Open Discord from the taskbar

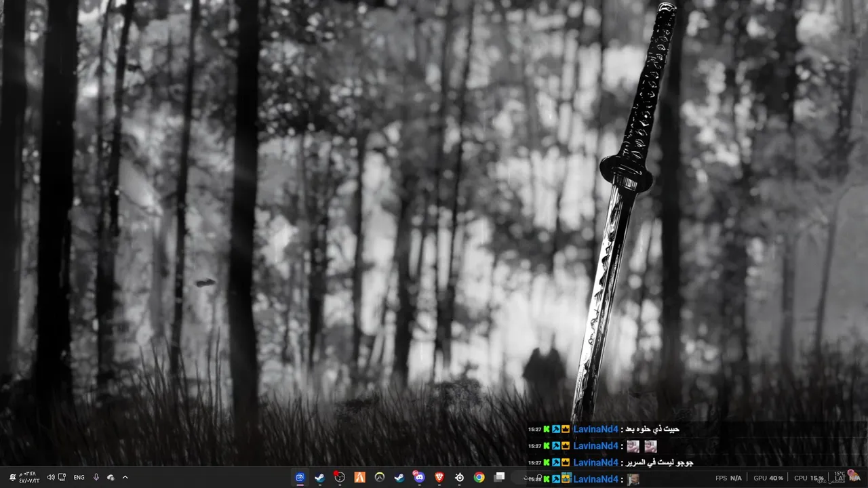click(x=419, y=477)
